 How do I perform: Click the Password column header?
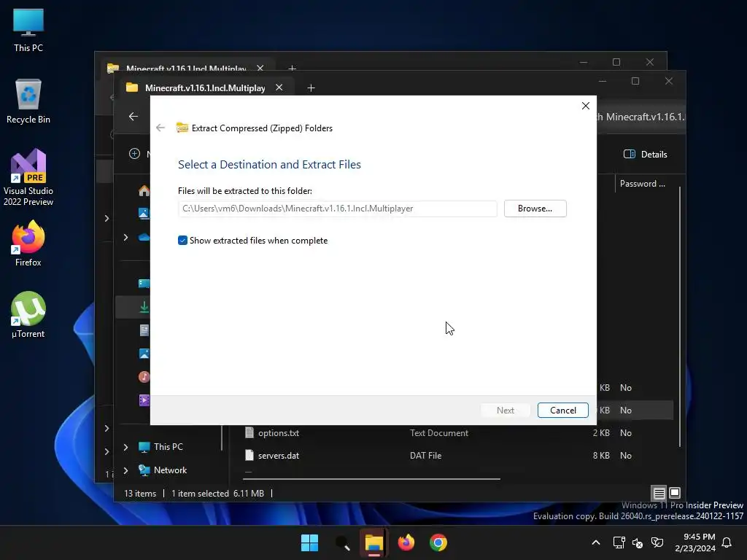click(642, 183)
